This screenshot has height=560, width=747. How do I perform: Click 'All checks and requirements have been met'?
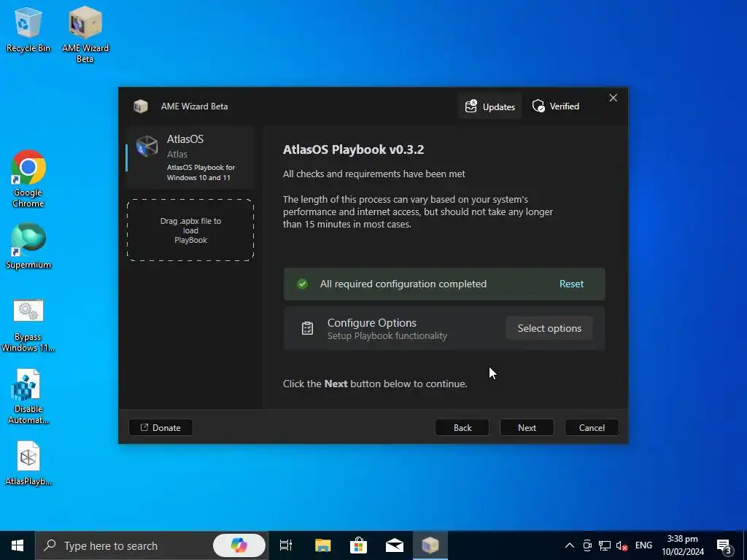click(x=374, y=174)
